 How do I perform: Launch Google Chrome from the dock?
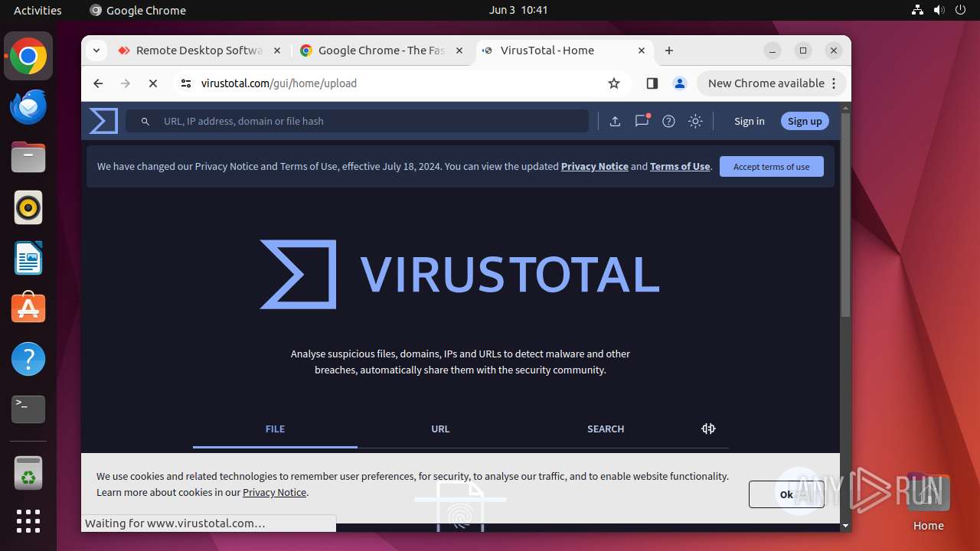[x=28, y=56]
